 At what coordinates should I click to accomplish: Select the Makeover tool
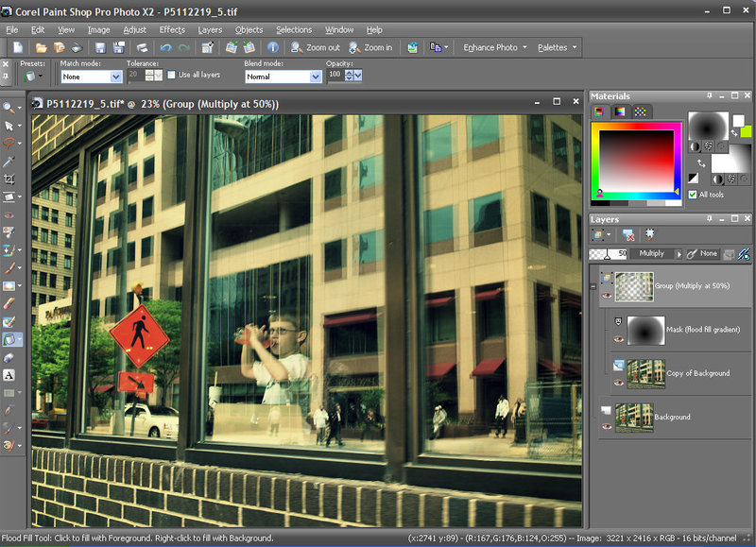tap(9, 232)
